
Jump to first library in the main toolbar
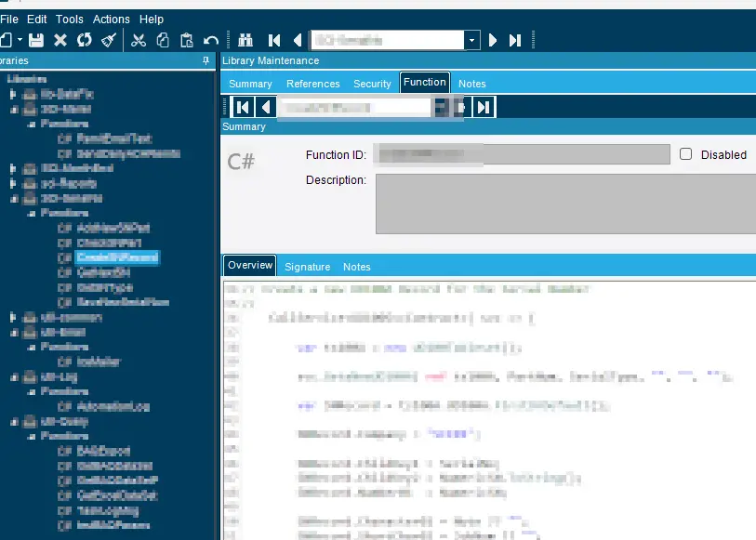(274, 40)
